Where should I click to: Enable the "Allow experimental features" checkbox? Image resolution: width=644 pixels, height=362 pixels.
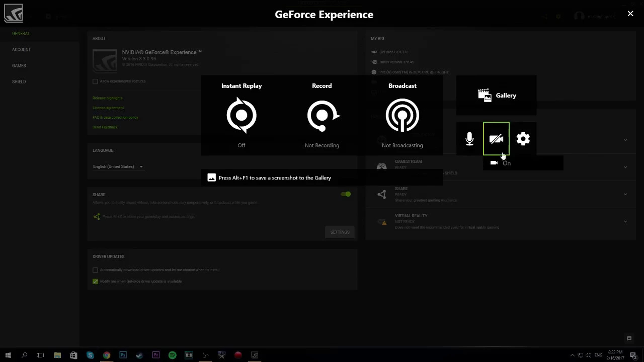(x=95, y=81)
